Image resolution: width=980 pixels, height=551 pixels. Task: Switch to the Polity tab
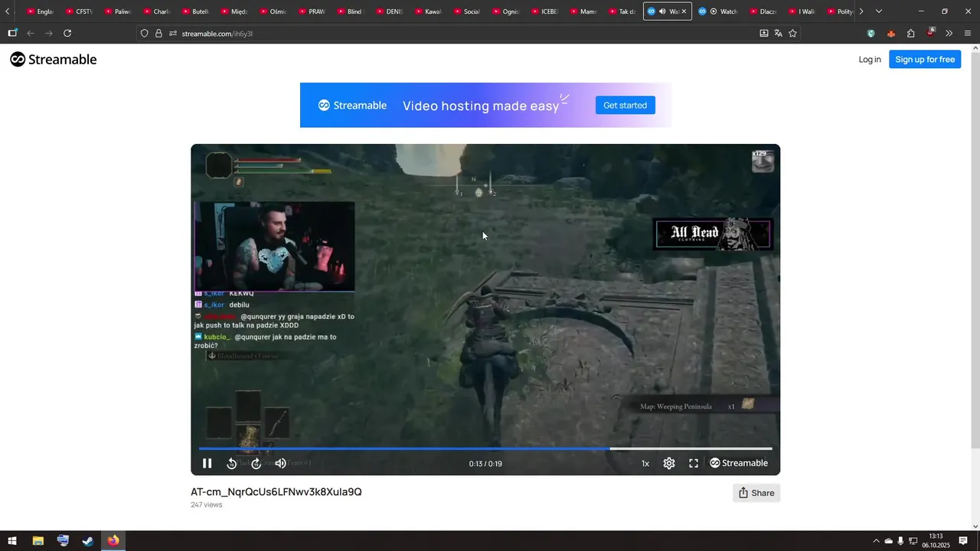click(840, 11)
